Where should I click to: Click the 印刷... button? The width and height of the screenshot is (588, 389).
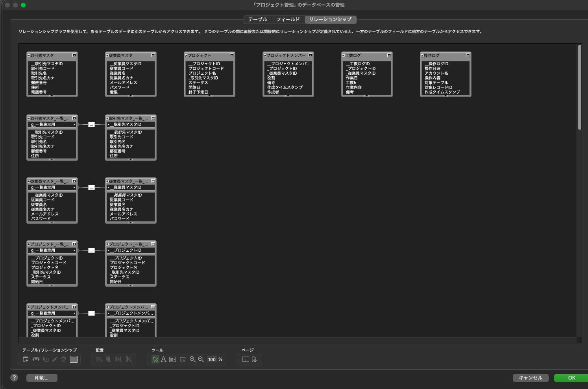pyautogui.click(x=42, y=378)
